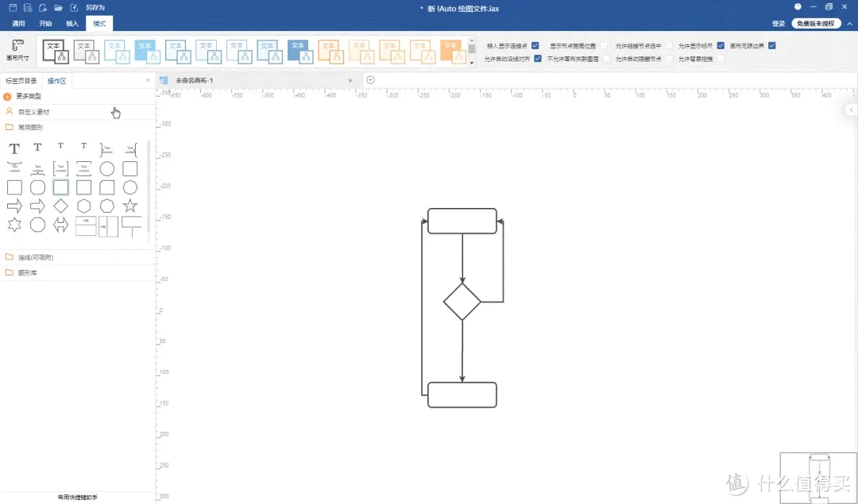Viewport: 858px width, 504px height.
Task: Select the snipped-corner rectangle shape
Action: pyautogui.click(x=106, y=187)
